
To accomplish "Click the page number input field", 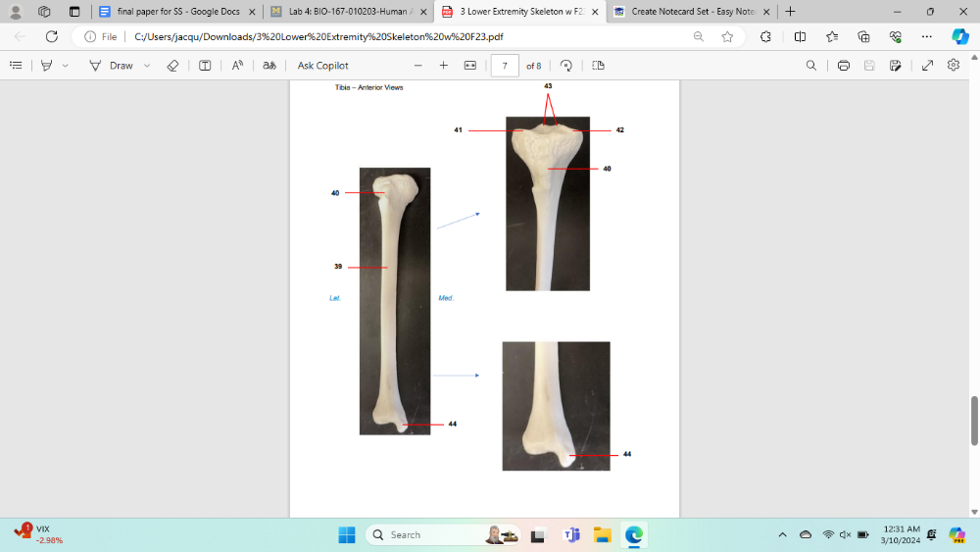I will (x=504, y=66).
